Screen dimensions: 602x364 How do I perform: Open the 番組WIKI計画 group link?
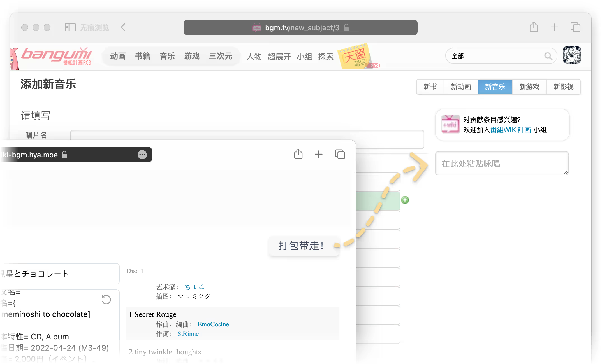coord(510,130)
